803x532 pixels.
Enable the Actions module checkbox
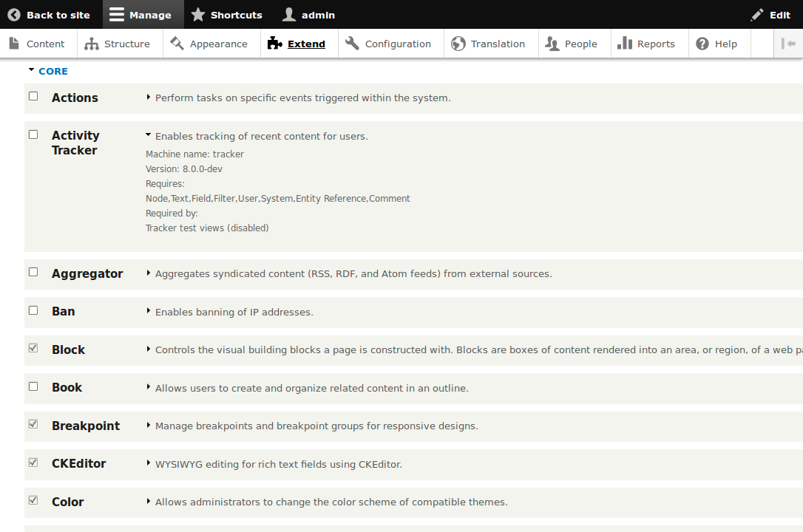pos(33,96)
